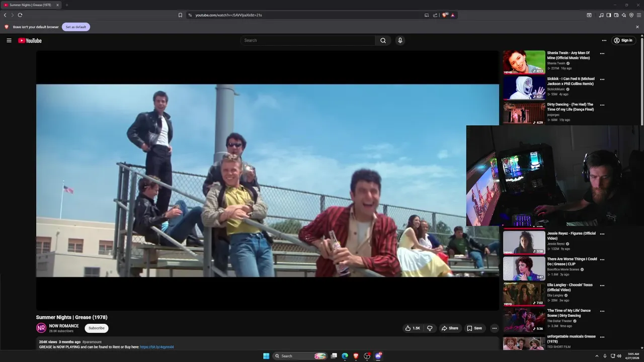Open NOW ROMANCE channel avatar
The width and height of the screenshot is (644, 362).
pyautogui.click(x=41, y=328)
